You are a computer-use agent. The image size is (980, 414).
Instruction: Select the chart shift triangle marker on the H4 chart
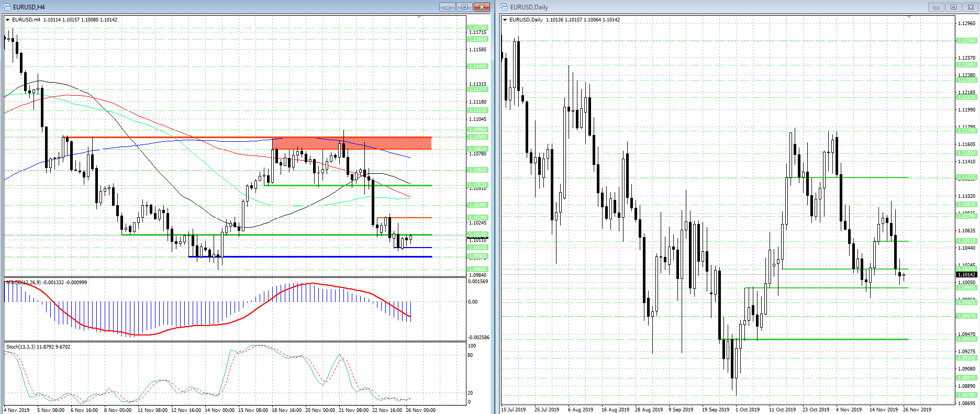point(419,17)
